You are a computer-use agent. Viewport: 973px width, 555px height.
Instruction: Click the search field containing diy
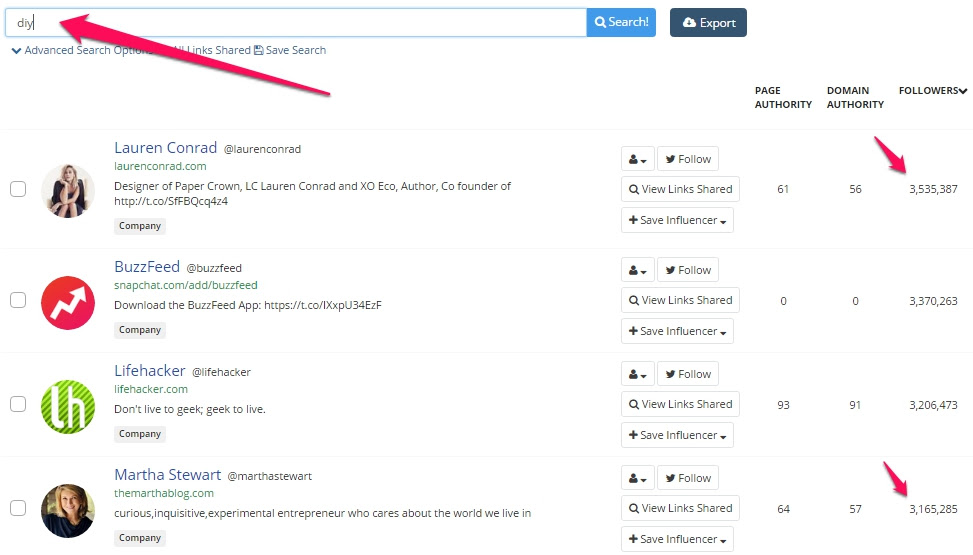point(296,22)
